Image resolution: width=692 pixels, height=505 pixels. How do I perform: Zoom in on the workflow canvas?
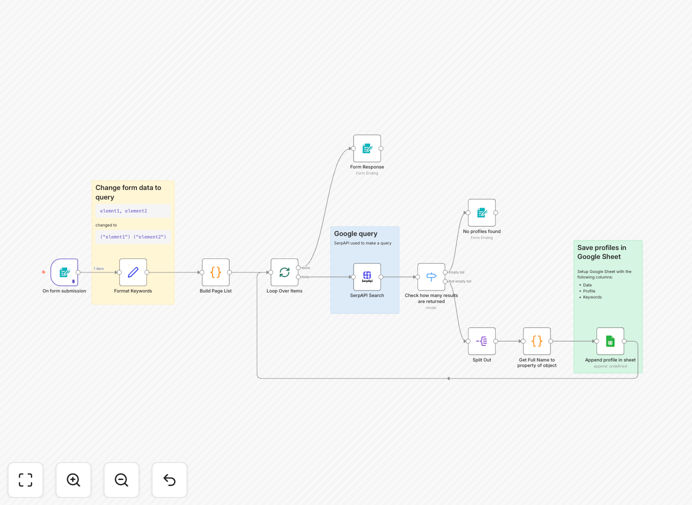click(73, 480)
